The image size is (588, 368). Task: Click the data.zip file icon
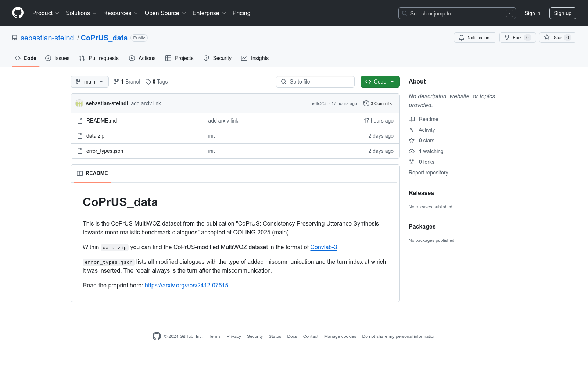[x=80, y=136]
